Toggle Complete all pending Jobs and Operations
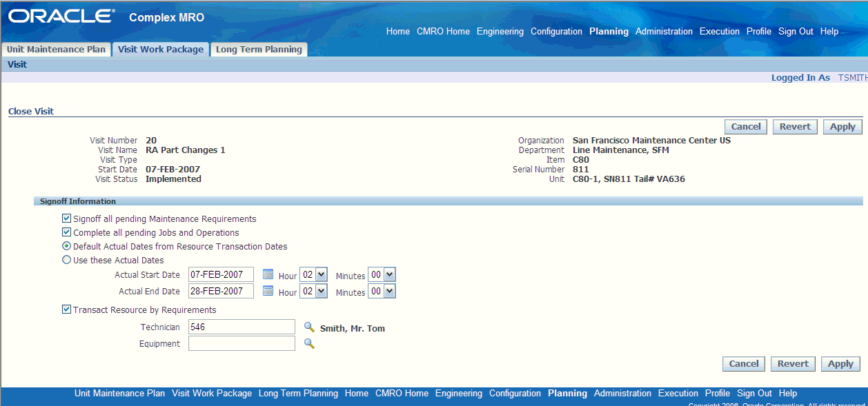Image resolution: width=868 pixels, height=406 pixels. click(67, 232)
